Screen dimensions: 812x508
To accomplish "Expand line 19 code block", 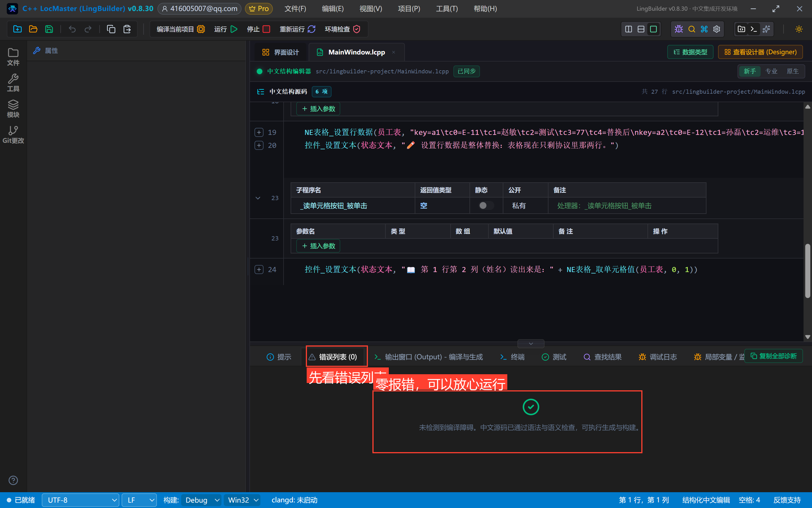I will click(259, 132).
